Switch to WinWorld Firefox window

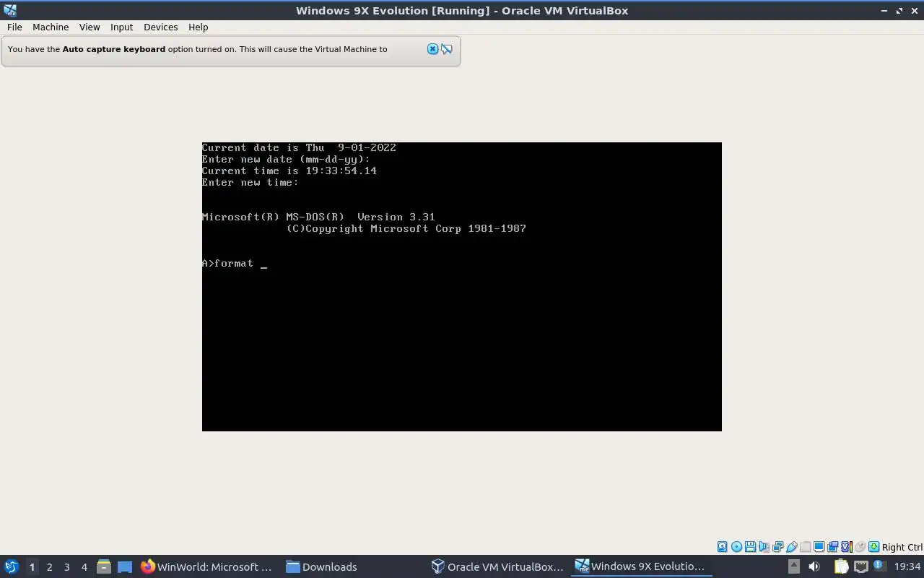point(207,566)
